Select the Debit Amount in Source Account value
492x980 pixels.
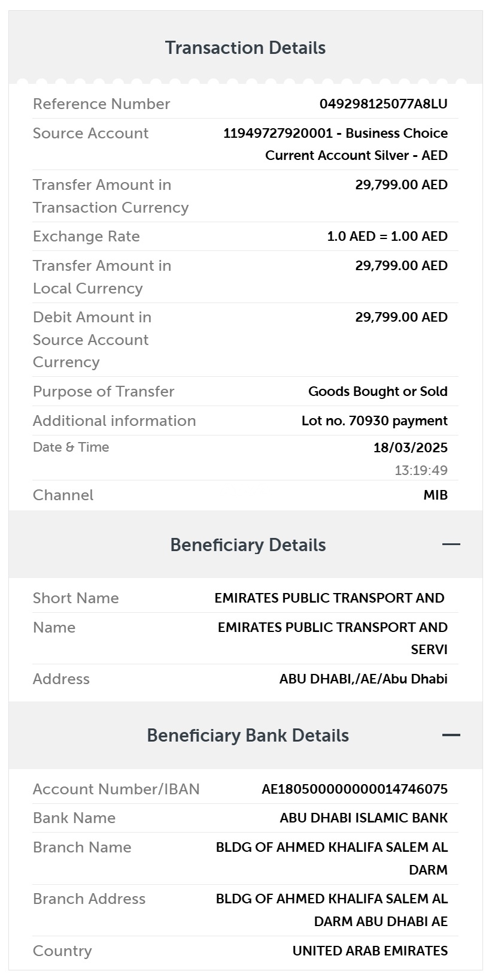[401, 317]
